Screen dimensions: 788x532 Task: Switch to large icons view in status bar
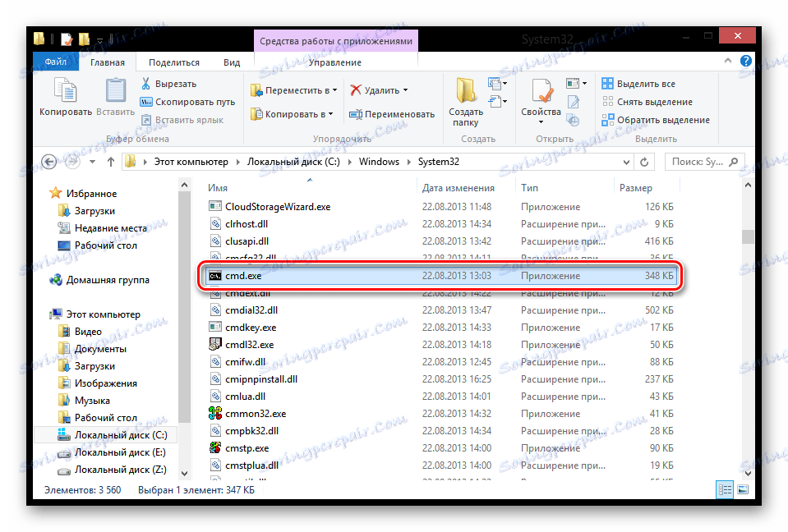(743, 489)
